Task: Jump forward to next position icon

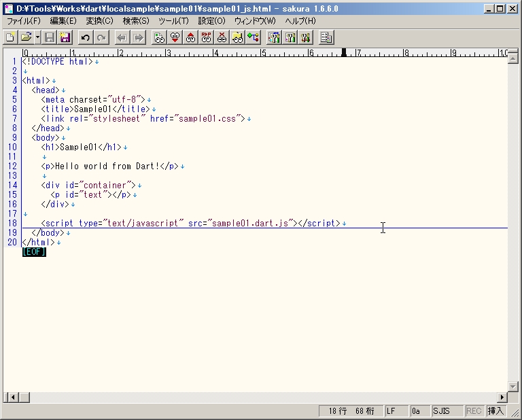Action: (x=138, y=37)
